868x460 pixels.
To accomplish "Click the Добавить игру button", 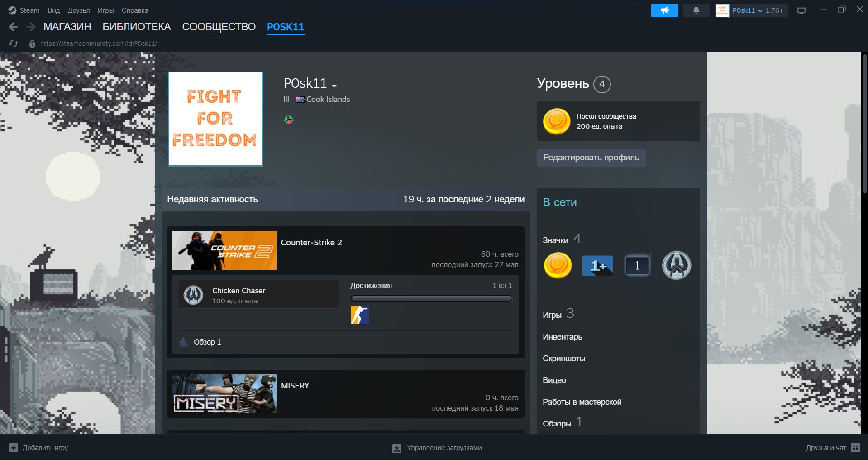I will click(x=38, y=448).
